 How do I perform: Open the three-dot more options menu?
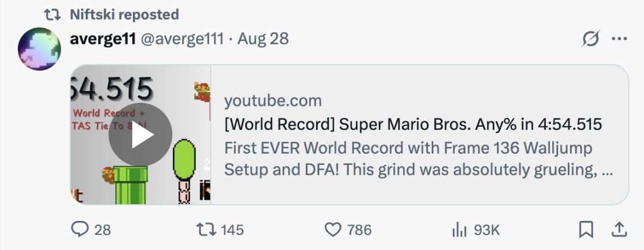[x=620, y=40]
